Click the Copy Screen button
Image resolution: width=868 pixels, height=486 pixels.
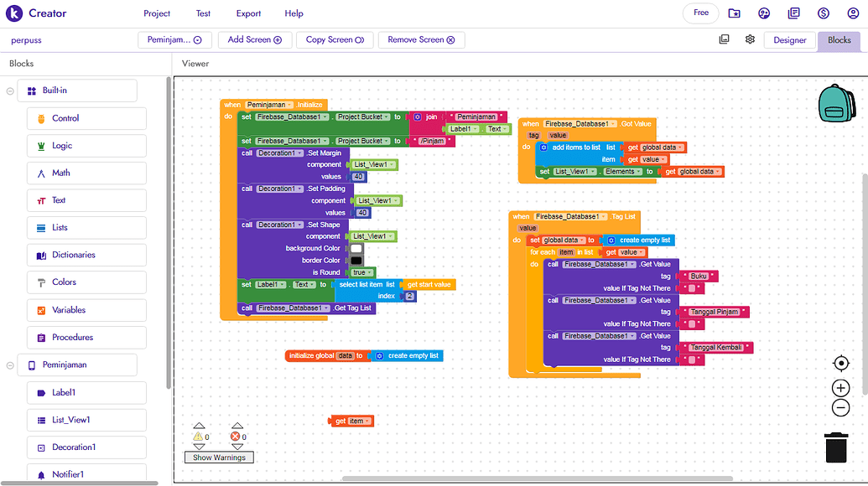[x=335, y=40]
